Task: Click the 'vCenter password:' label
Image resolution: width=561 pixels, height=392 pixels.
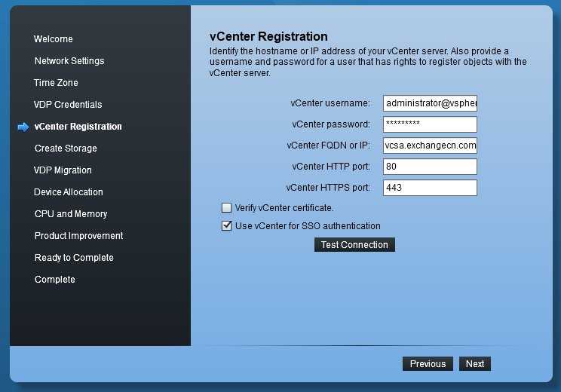Action: coord(331,124)
